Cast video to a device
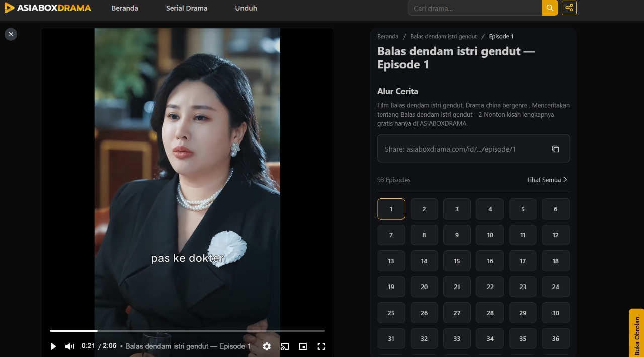This screenshot has width=644, height=357. click(x=285, y=346)
